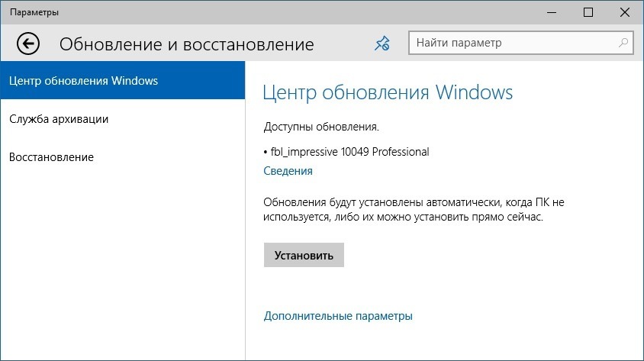Screen dimensions: 644x361
Task: Close the Параметры window
Action: [x=625, y=12]
